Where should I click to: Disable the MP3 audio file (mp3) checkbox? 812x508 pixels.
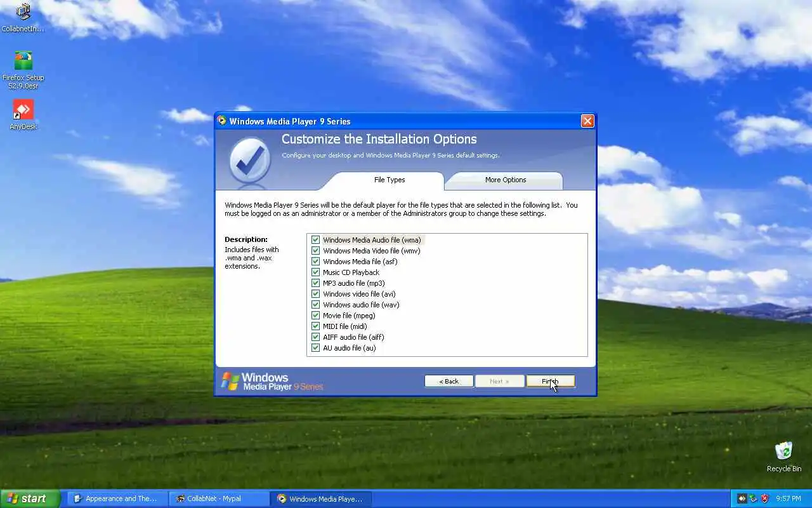(315, 283)
